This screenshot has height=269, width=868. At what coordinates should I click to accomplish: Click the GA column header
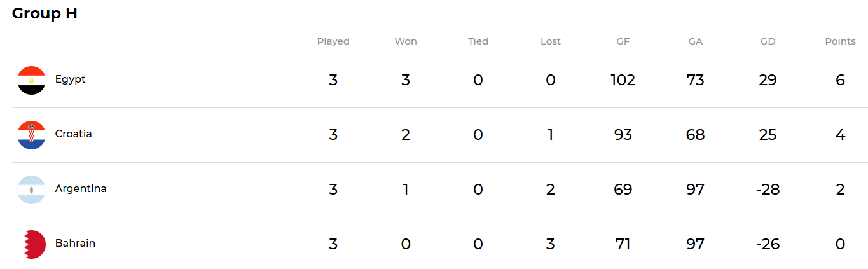tap(696, 41)
